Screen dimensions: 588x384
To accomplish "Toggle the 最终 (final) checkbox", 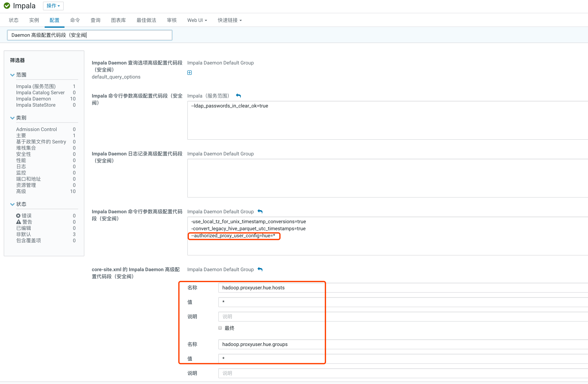I will [220, 328].
